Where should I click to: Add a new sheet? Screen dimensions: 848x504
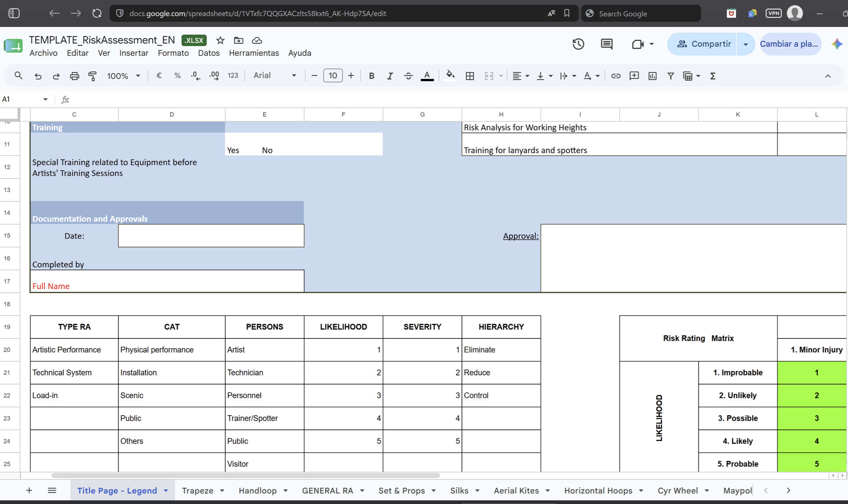coord(29,490)
